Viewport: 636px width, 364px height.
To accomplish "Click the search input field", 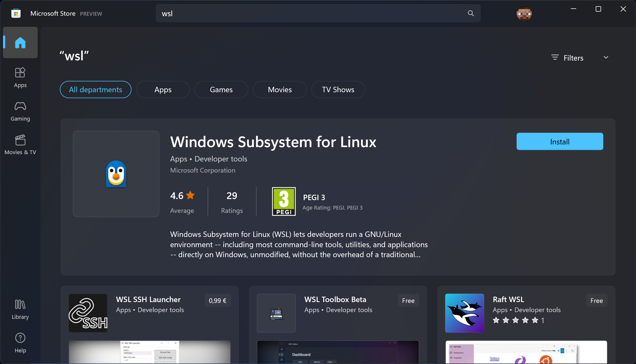I will coord(318,14).
